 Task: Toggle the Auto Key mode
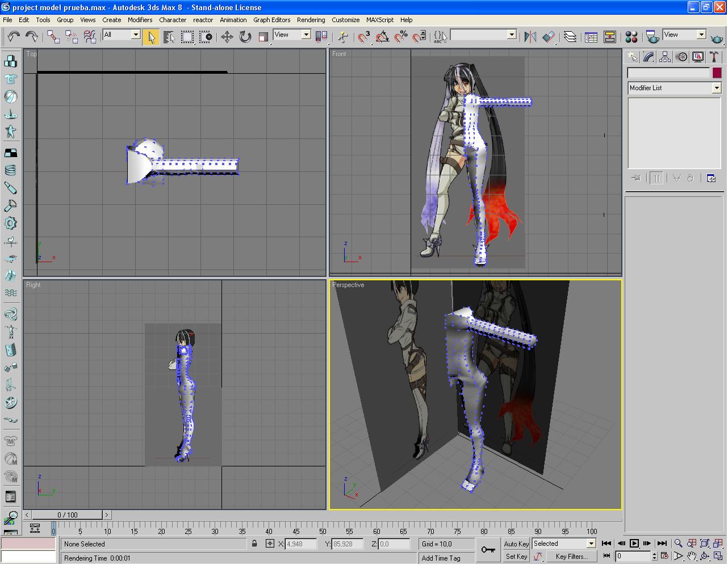pos(516,544)
